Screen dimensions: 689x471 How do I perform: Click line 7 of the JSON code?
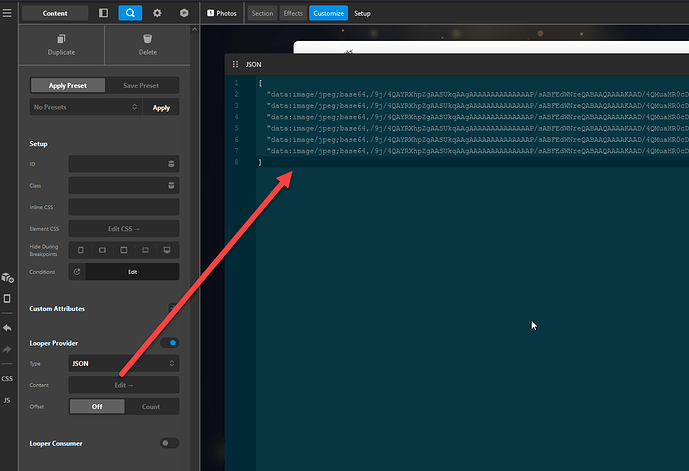[478, 151]
